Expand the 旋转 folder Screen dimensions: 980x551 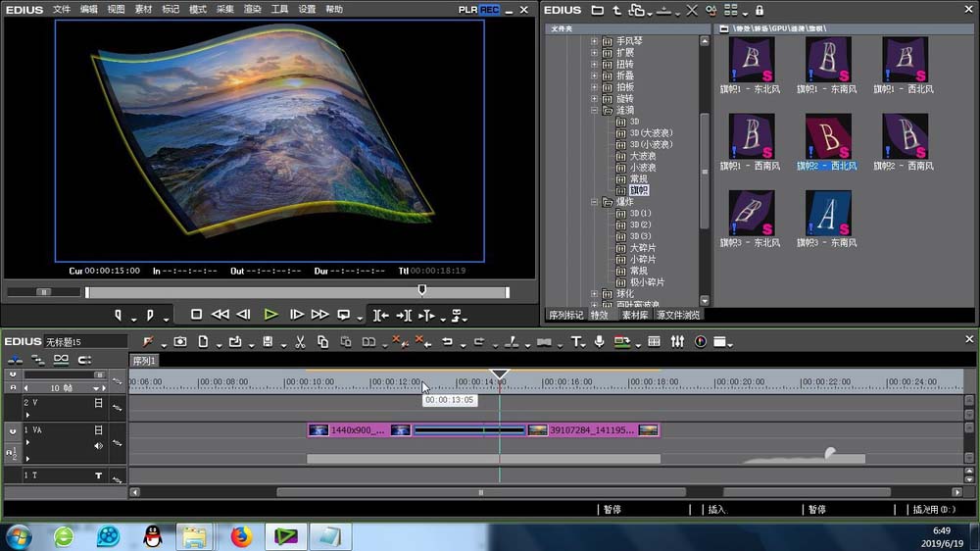pos(594,99)
